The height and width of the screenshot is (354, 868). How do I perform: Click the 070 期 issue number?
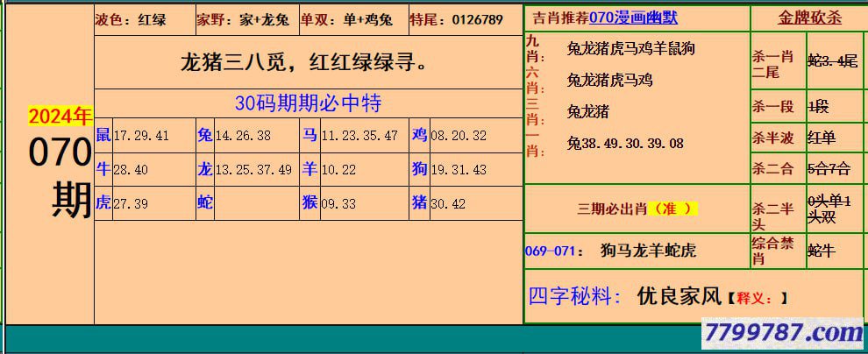click(60, 177)
